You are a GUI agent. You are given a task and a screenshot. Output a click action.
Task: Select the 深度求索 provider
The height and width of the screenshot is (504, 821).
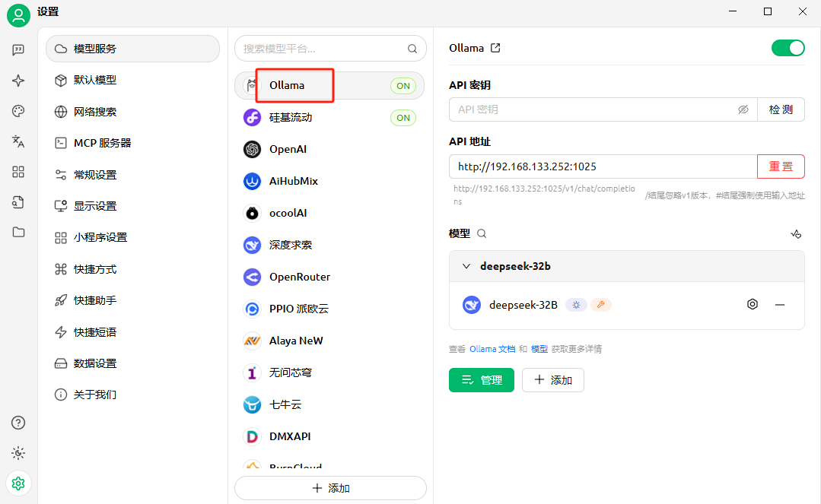pos(329,245)
